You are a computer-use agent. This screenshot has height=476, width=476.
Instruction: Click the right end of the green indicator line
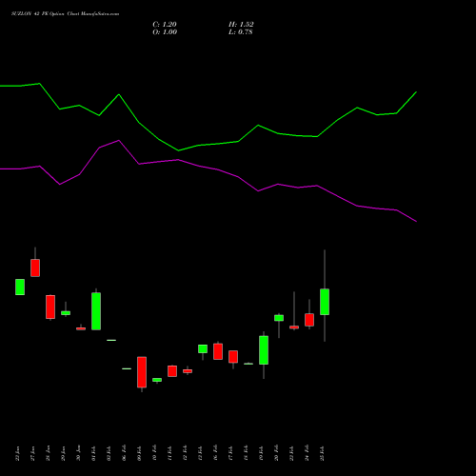click(x=416, y=92)
